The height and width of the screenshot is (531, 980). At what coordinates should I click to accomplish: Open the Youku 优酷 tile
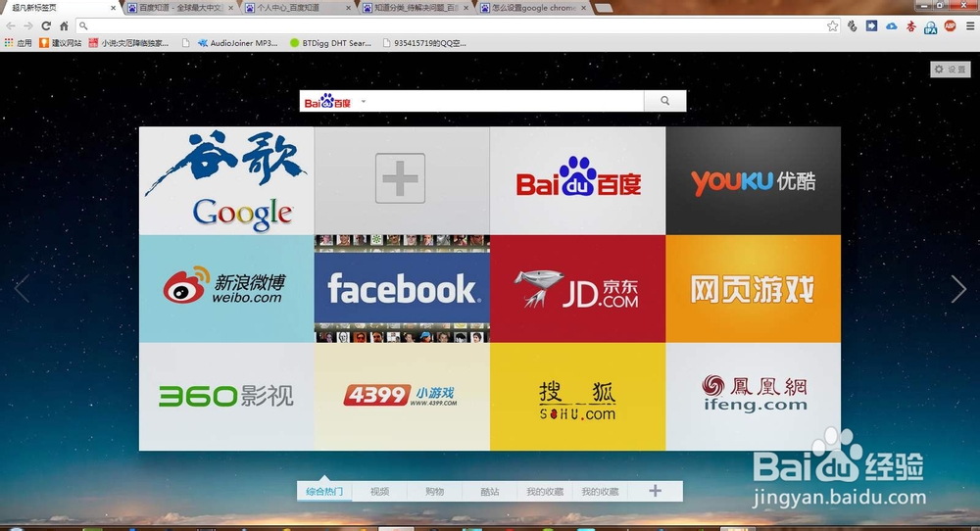tap(753, 181)
